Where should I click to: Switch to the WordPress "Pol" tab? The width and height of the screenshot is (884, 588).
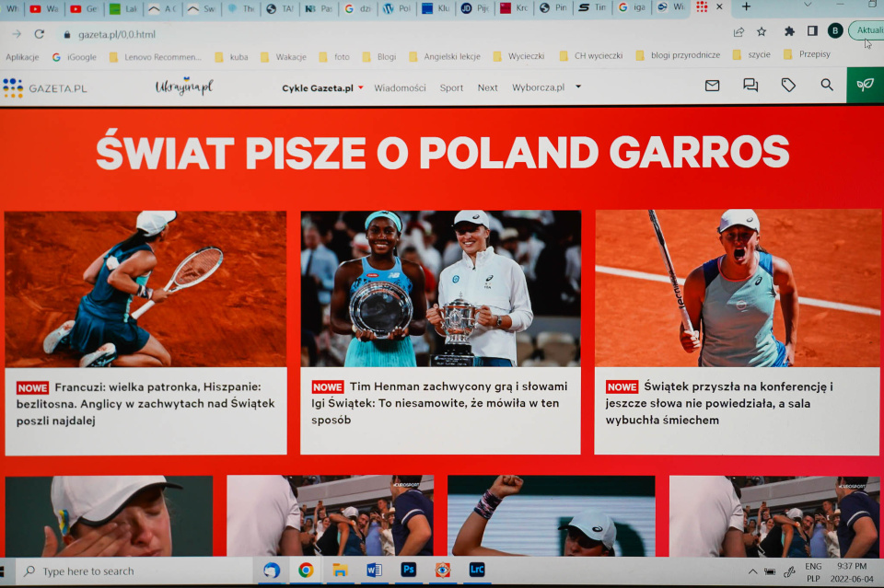point(397,8)
